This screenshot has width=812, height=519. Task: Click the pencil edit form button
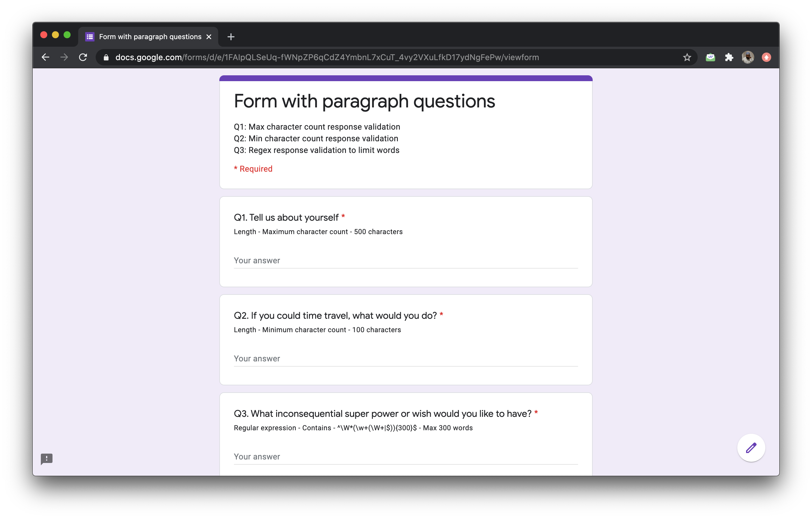(x=751, y=448)
